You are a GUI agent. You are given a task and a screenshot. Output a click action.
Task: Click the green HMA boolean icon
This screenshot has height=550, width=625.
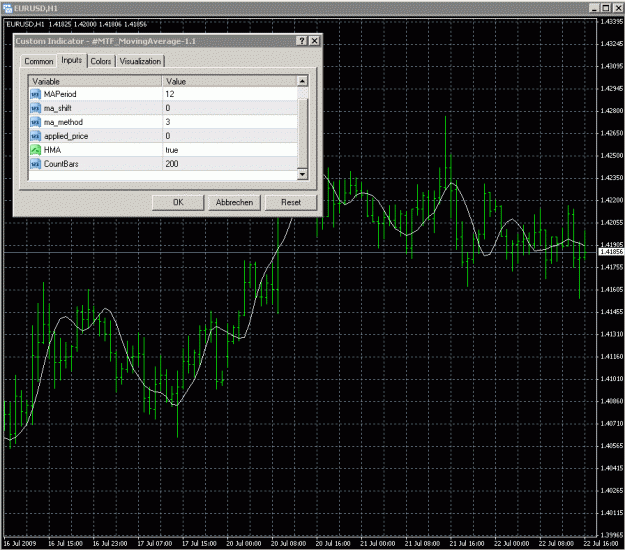pos(35,150)
